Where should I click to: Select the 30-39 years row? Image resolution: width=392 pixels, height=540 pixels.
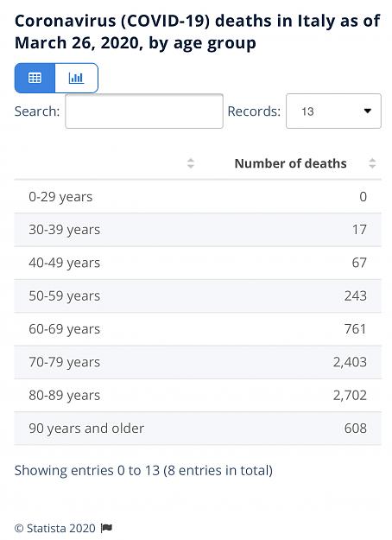click(198, 230)
